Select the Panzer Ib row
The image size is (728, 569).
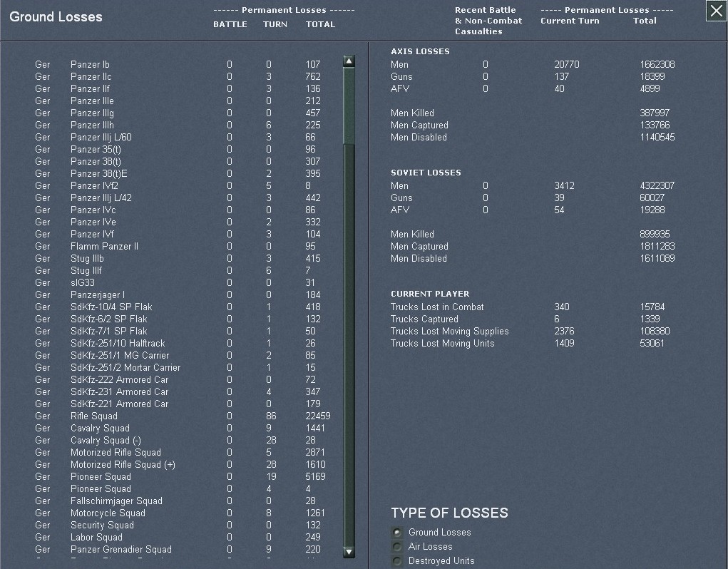90,65
